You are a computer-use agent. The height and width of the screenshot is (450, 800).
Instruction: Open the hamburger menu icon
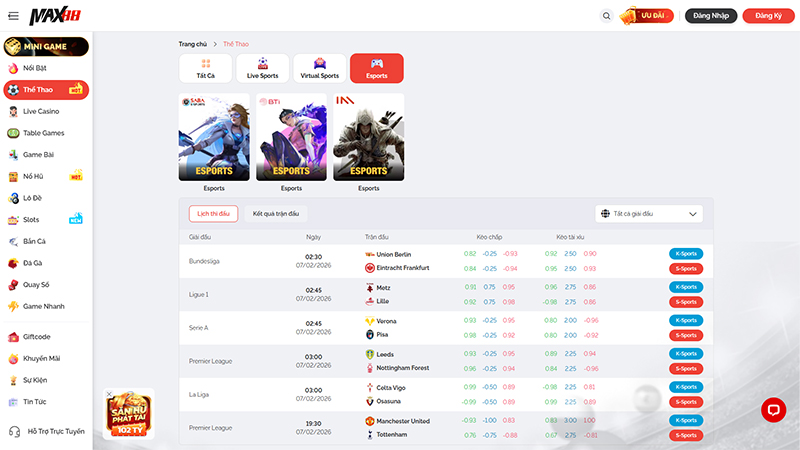point(13,16)
